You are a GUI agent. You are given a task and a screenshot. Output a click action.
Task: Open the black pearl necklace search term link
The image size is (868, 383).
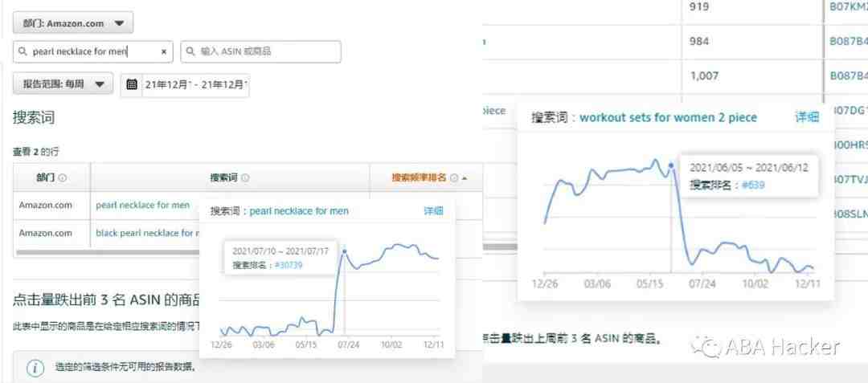coord(147,233)
